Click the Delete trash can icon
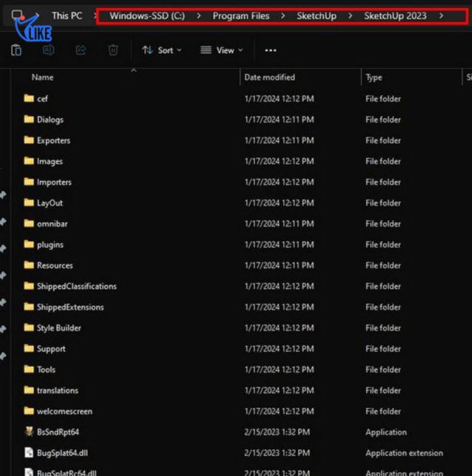 113,50
